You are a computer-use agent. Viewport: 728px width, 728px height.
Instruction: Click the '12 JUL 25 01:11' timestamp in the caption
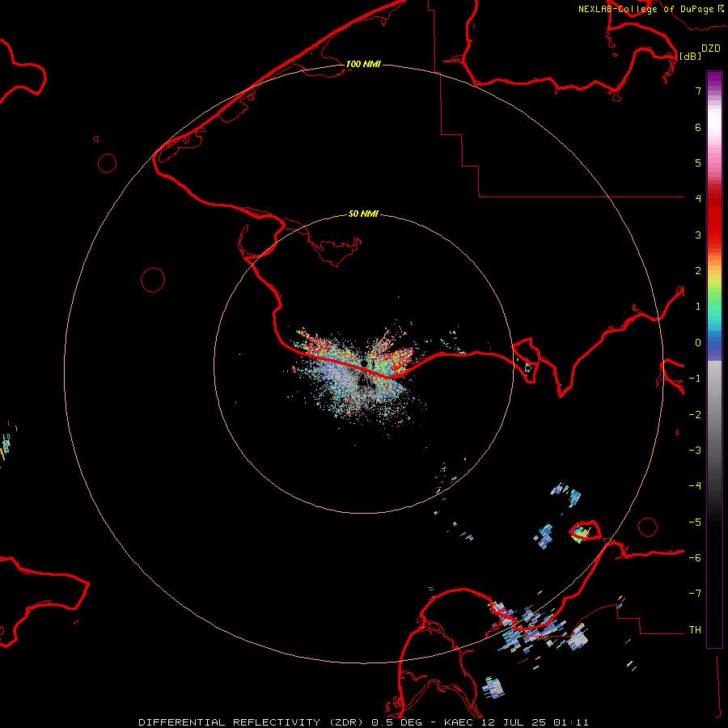[535, 722]
